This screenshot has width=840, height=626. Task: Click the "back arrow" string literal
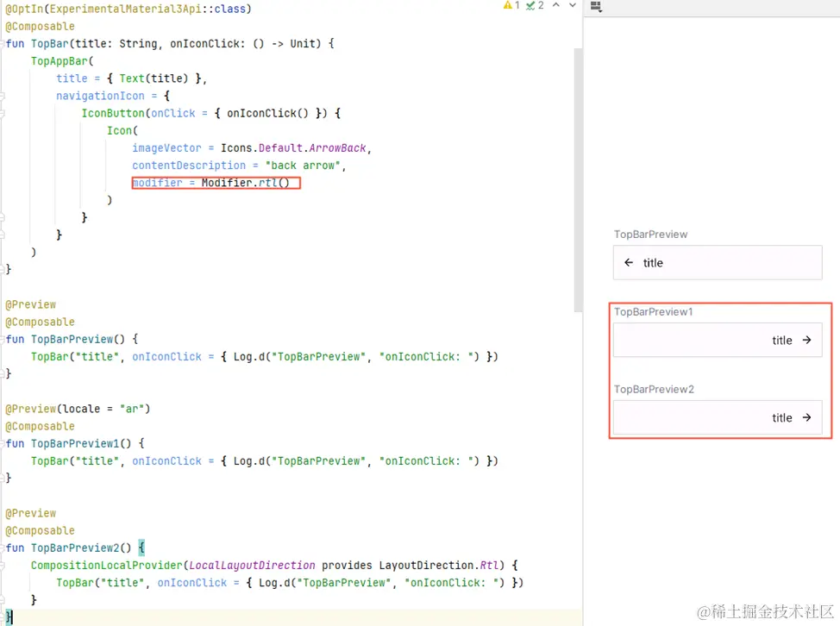(x=303, y=166)
